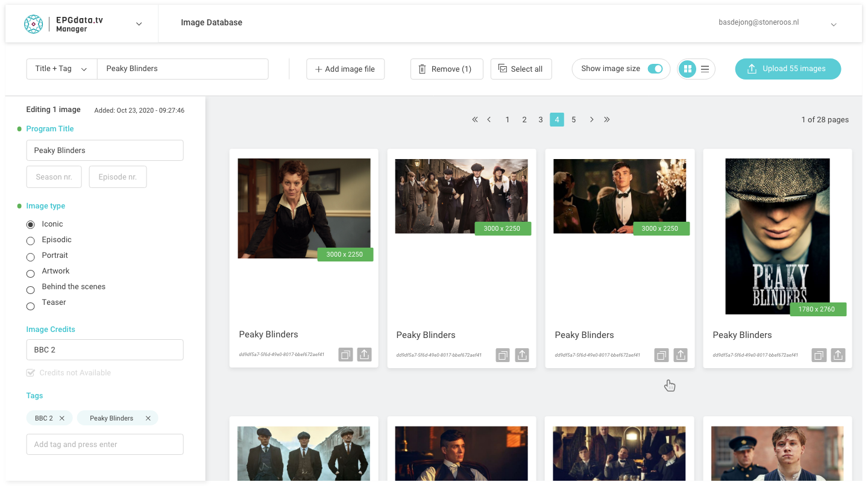Select the young man with police officer thumbnail
Image resolution: width=868 pixels, height=488 pixels.
pyautogui.click(x=778, y=454)
